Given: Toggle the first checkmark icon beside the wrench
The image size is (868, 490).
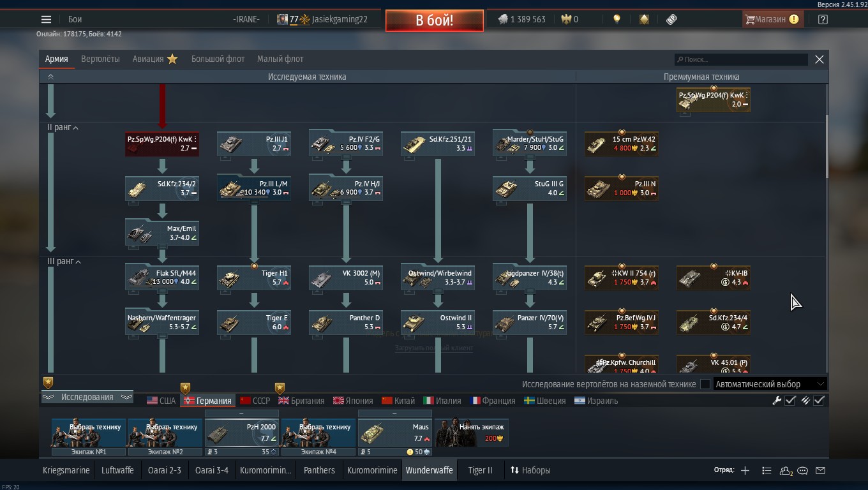Looking at the screenshot, I should [x=790, y=401].
